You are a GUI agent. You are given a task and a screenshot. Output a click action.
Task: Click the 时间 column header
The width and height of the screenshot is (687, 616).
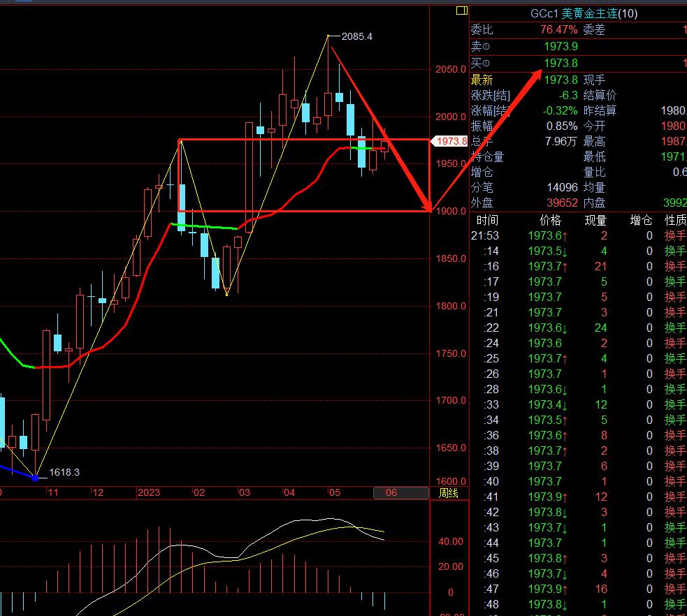(487, 220)
